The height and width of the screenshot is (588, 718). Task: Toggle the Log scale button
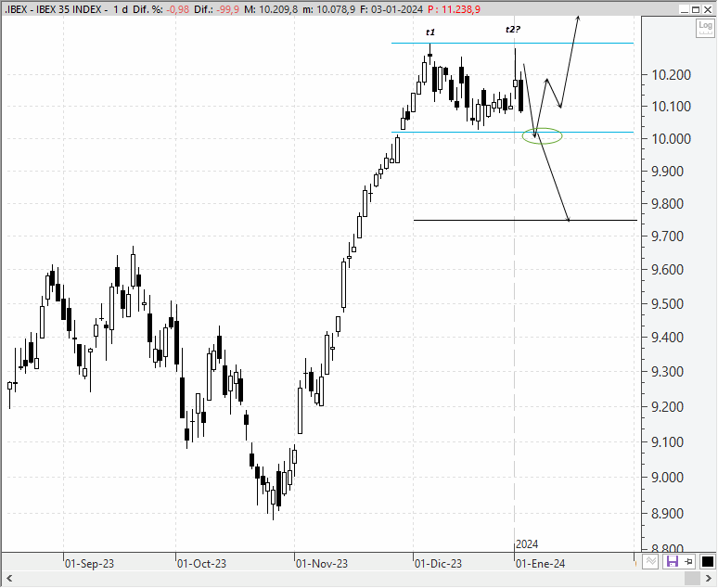(x=705, y=28)
